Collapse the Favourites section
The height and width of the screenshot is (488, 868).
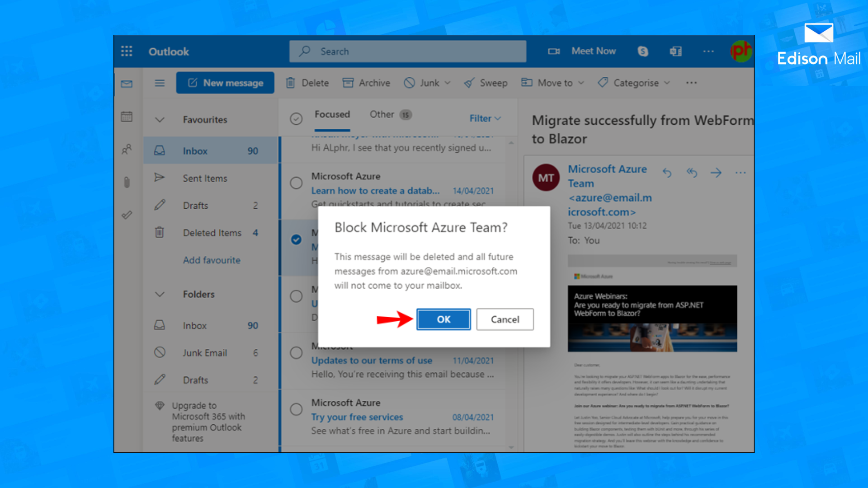click(159, 119)
